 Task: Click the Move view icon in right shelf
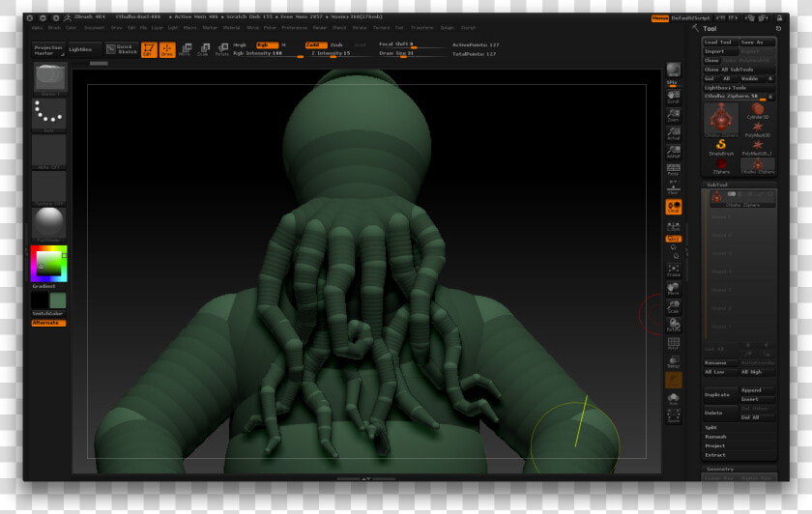[673, 288]
